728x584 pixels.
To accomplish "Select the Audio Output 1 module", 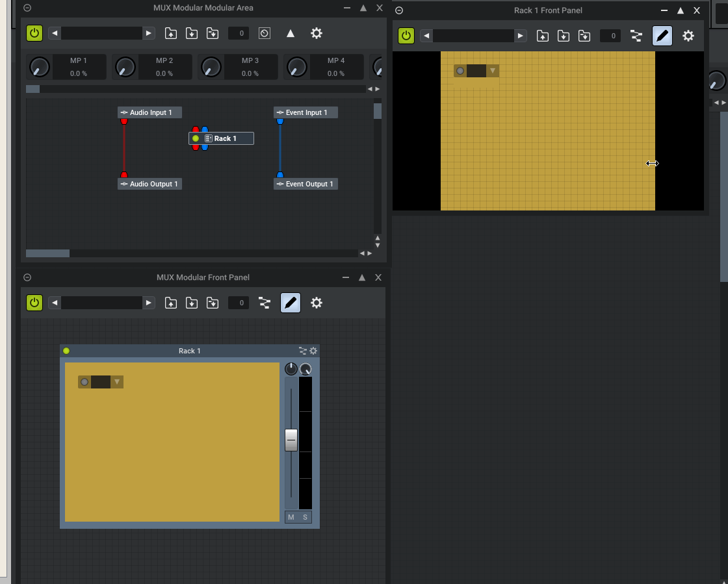I will [x=150, y=184].
